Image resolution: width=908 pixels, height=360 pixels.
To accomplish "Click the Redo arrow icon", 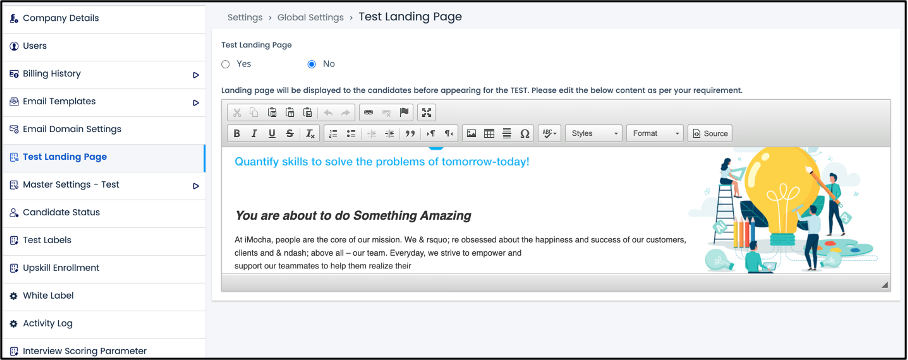I will point(346,113).
